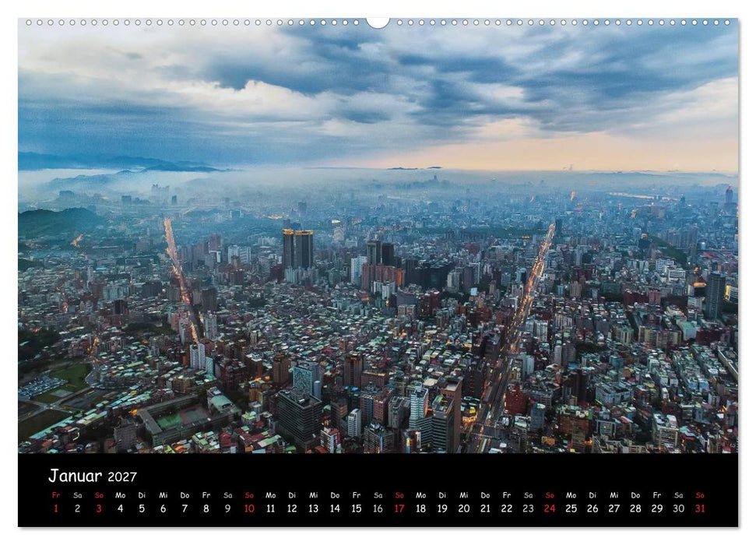The image size is (756, 545).
Task: Select date 4
Action: click(120, 508)
